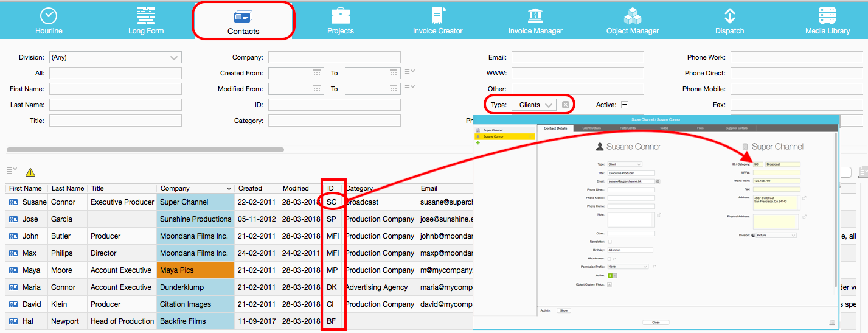Switch to Todos tab in popup
The image size is (868, 333).
pyautogui.click(x=664, y=128)
